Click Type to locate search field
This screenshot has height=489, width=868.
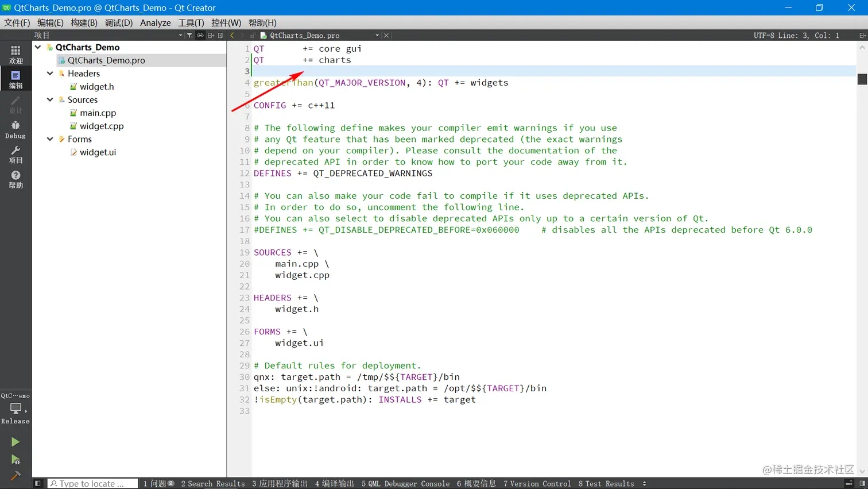click(92, 483)
